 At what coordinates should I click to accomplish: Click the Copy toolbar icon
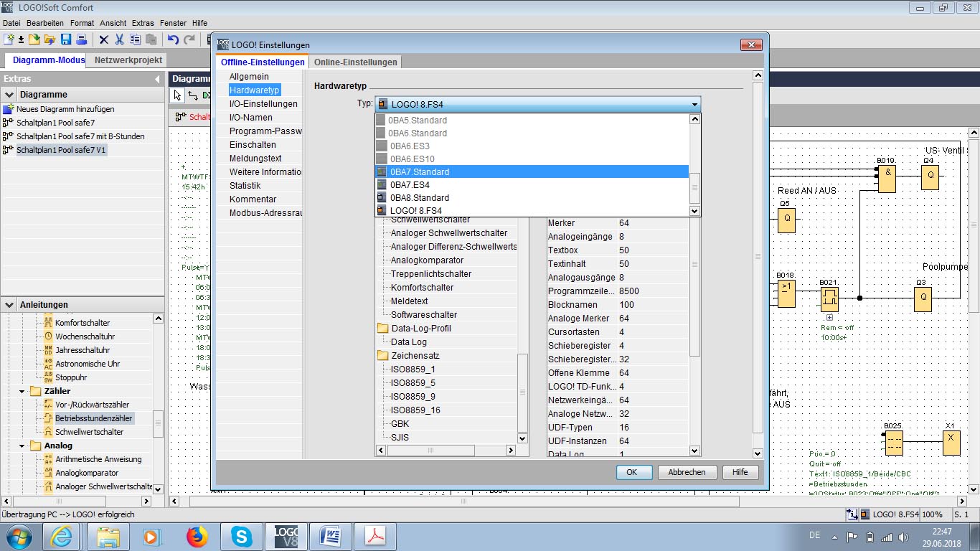coord(136,39)
